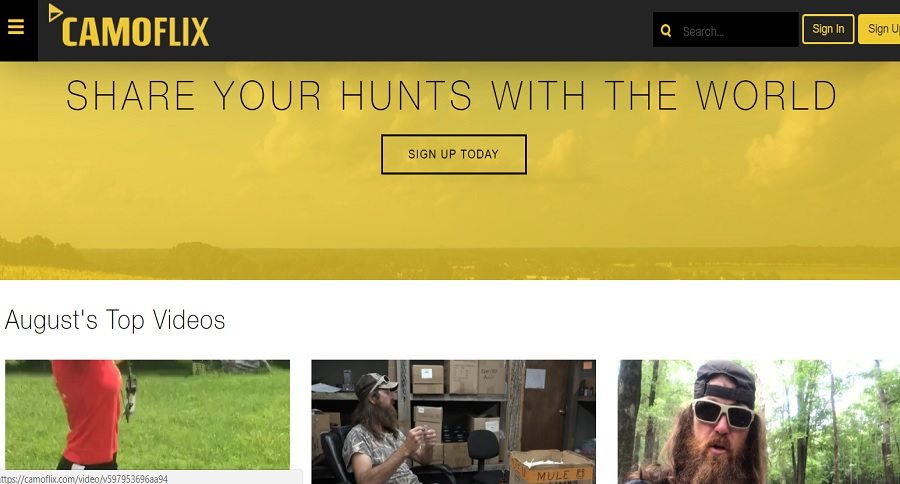This screenshot has width=900, height=484.
Task: Open the video of man seated in storeroom
Action: tap(453, 421)
